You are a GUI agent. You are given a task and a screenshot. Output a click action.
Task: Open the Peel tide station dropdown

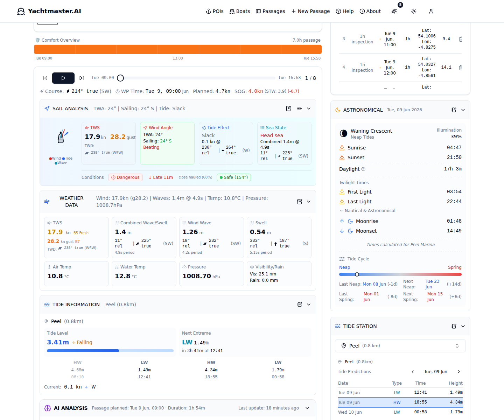[x=400, y=346]
